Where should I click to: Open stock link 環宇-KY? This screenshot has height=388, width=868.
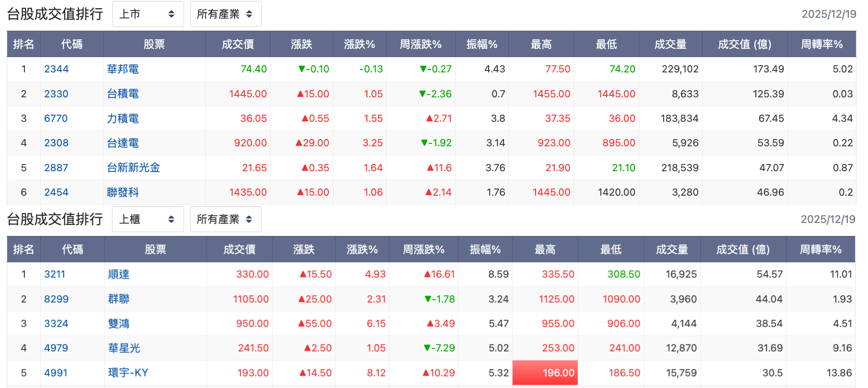coord(128,373)
